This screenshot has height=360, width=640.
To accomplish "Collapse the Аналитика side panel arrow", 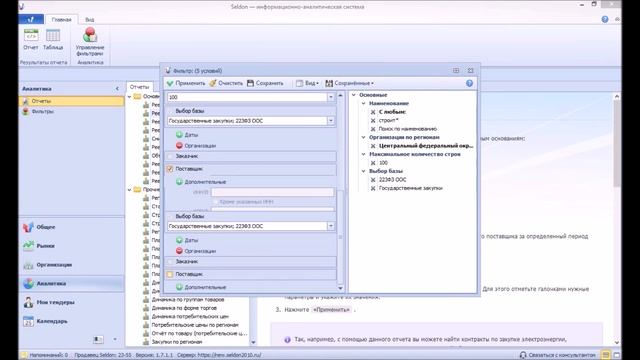I will click(x=117, y=89).
